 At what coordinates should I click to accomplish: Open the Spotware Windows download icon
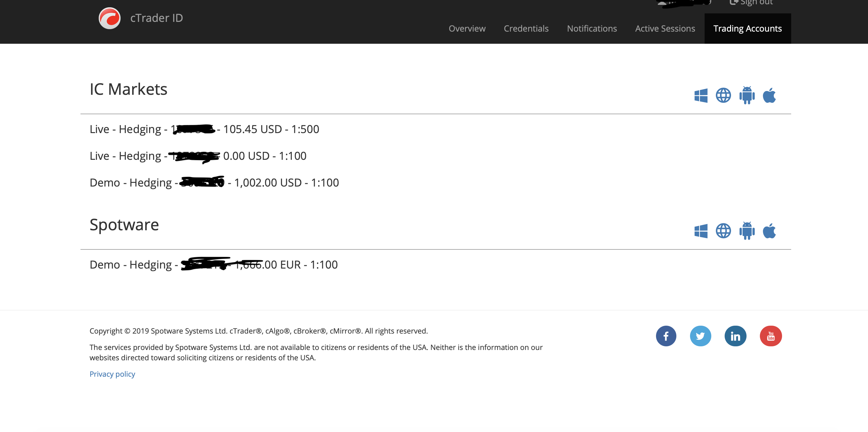pos(701,231)
